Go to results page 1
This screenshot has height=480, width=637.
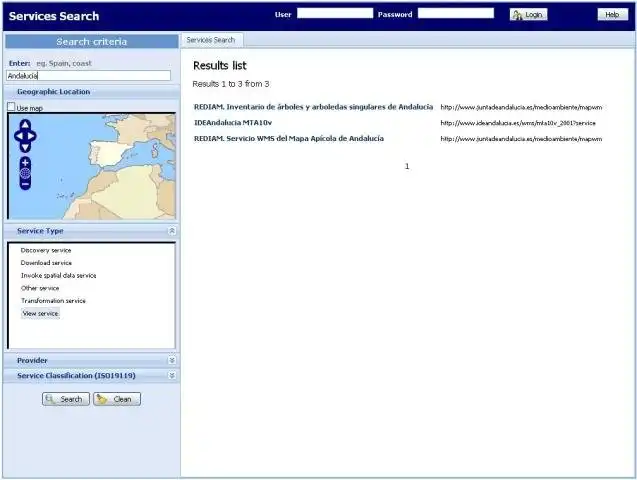pyautogui.click(x=407, y=166)
